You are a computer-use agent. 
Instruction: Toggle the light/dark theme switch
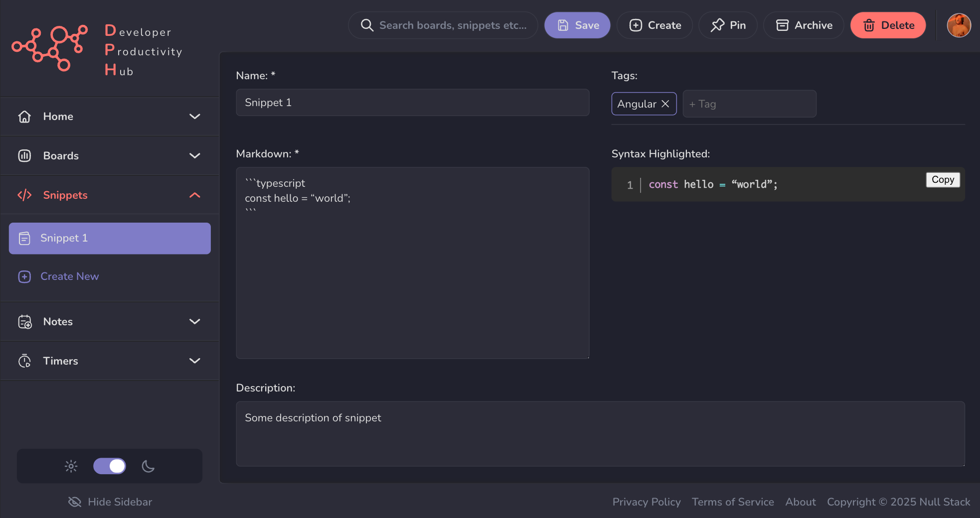point(110,466)
